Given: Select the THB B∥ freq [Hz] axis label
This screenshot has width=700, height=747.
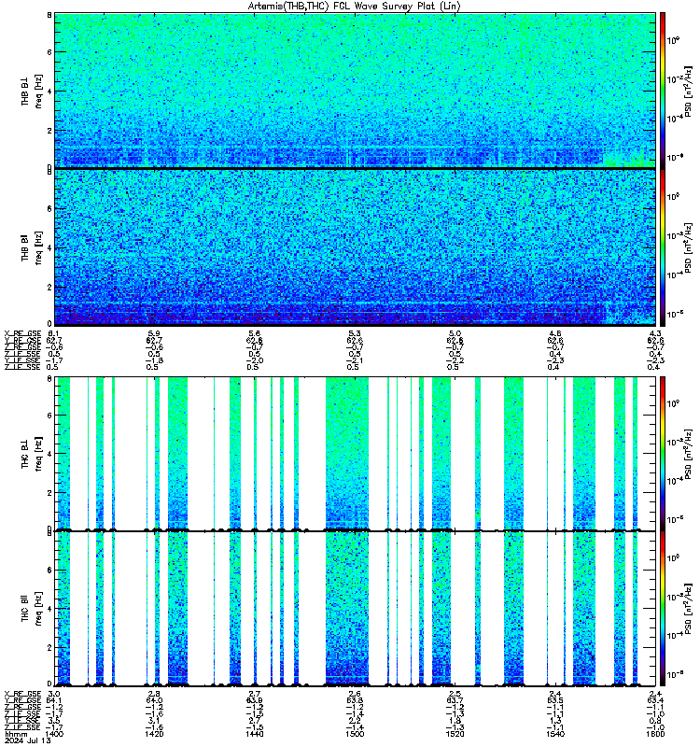Looking at the screenshot, I should coord(32,247).
